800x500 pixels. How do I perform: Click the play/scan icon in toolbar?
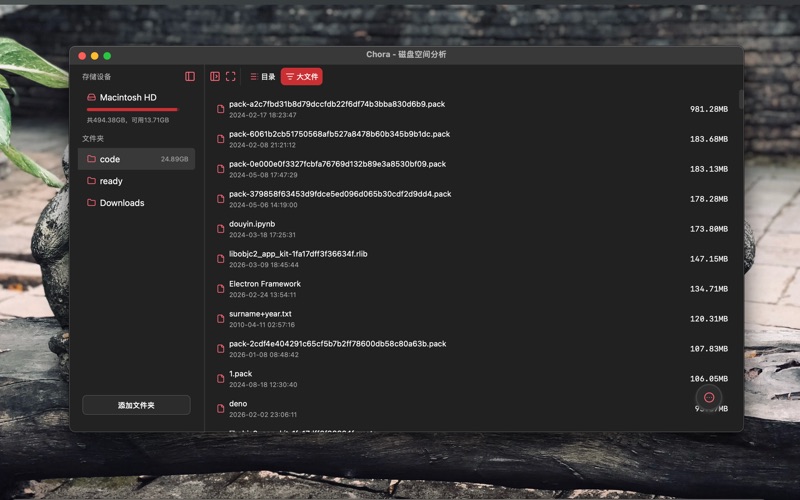point(215,76)
